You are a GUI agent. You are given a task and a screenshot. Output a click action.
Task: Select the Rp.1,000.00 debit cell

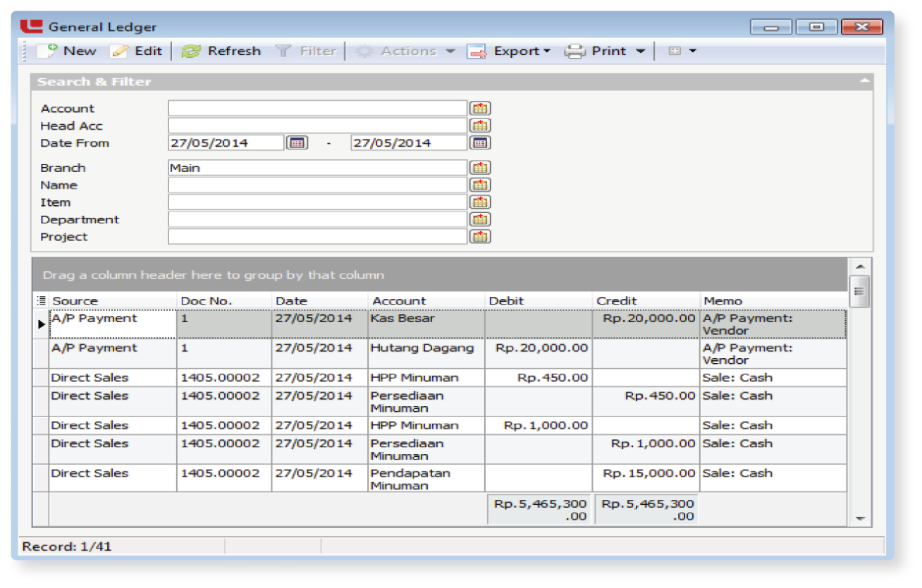(x=539, y=425)
